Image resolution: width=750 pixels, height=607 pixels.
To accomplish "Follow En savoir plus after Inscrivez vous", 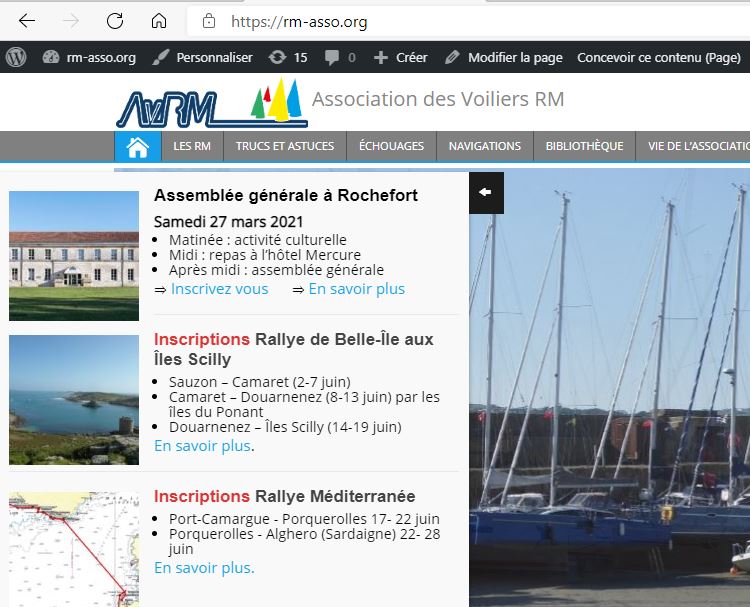I will (x=357, y=289).
